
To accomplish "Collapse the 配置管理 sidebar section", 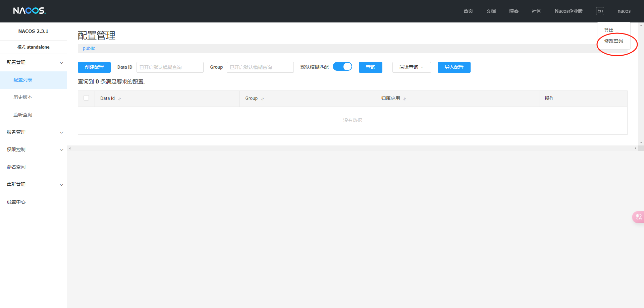I will [x=34, y=63].
